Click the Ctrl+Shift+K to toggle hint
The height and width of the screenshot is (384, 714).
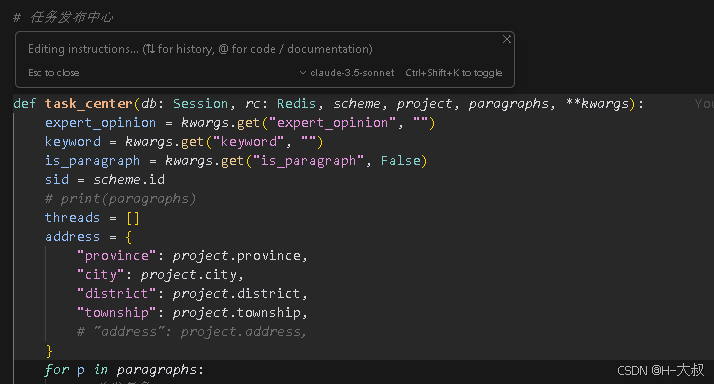[x=454, y=73]
